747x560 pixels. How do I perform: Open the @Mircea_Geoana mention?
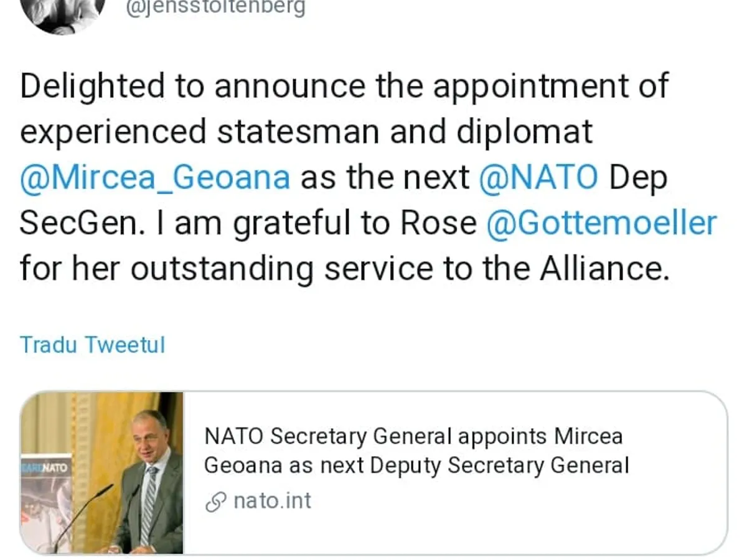(x=155, y=177)
